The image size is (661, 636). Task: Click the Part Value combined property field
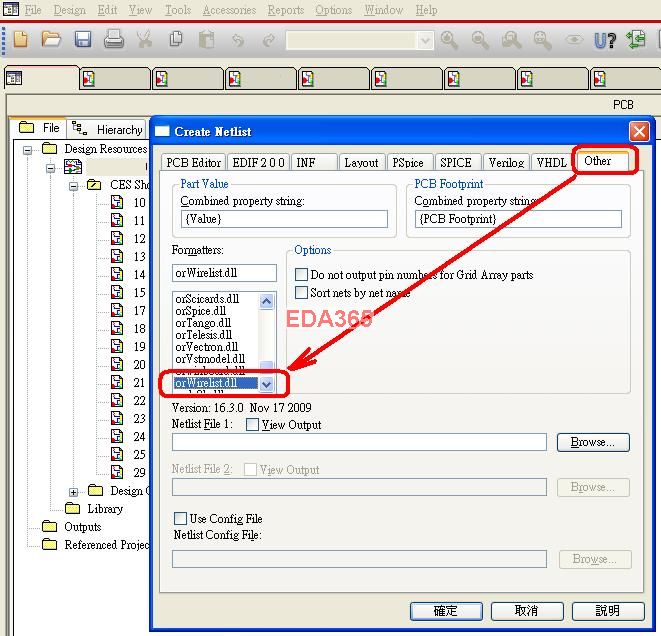(x=284, y=219)
